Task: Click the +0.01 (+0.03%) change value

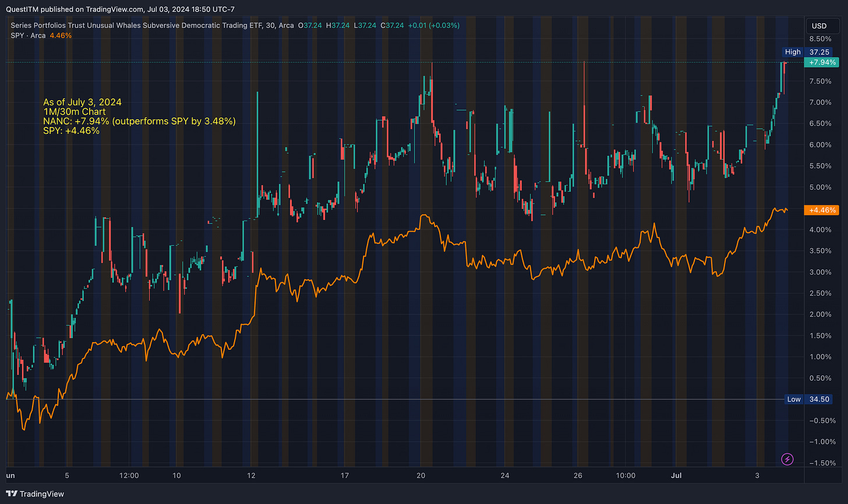Action: pyautogui.click(x=434, y=26)
